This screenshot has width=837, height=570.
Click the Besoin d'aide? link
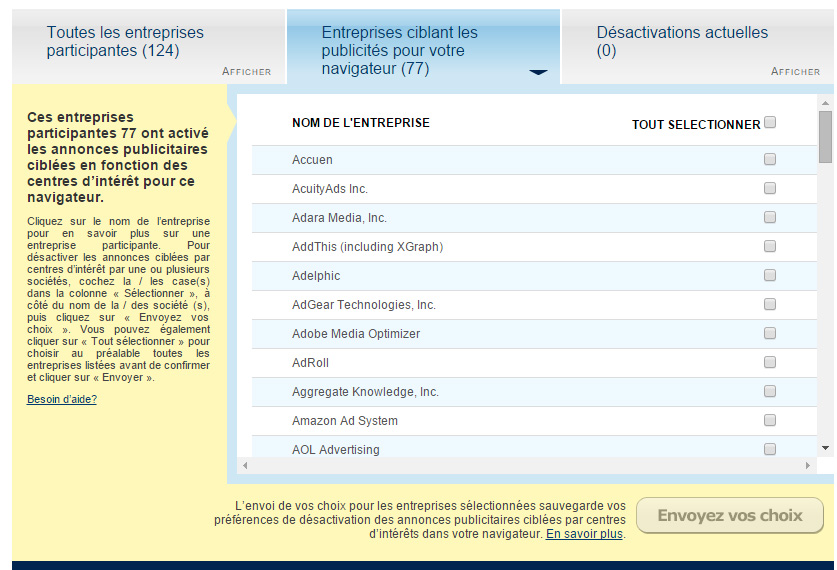click(x=62, y=399)
